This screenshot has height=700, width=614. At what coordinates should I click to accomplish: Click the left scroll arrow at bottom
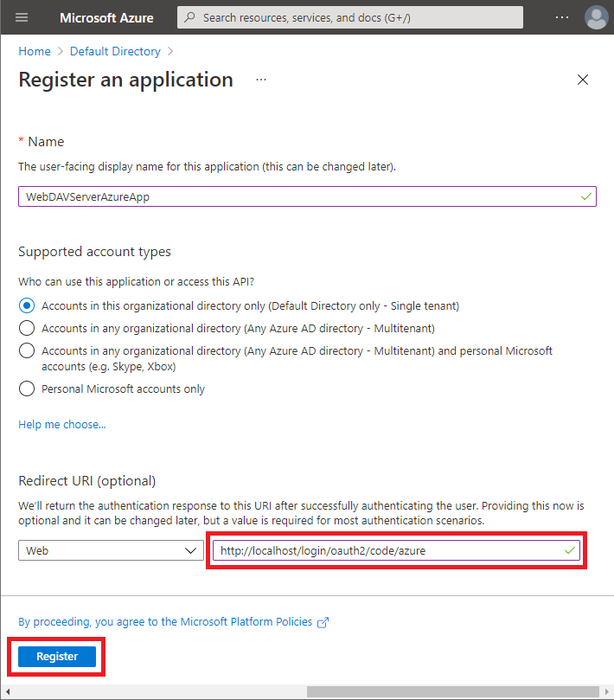tap(8, 691)
